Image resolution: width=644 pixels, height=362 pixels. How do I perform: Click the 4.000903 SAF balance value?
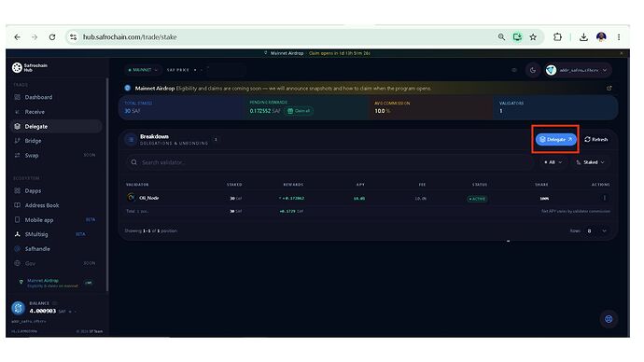coord(43,311)
